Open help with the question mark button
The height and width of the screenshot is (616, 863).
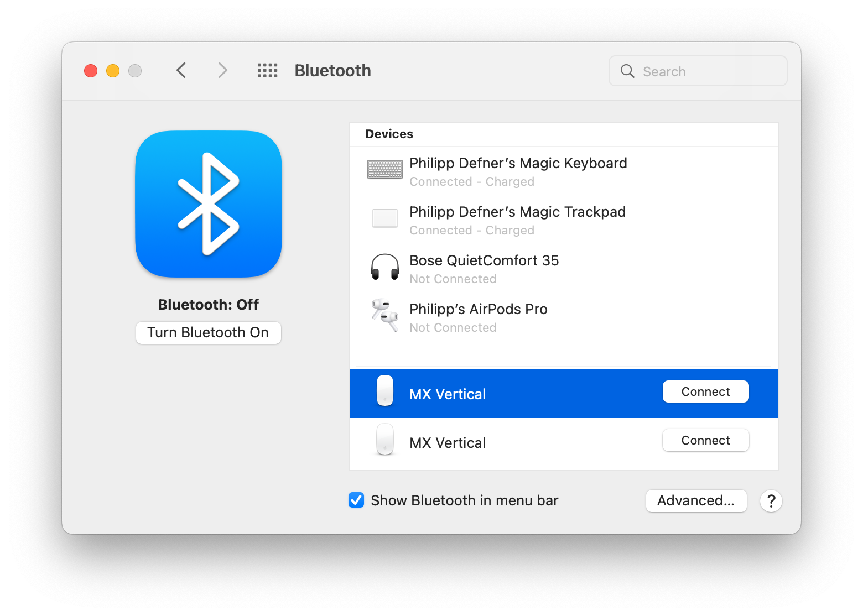(771, 501)
